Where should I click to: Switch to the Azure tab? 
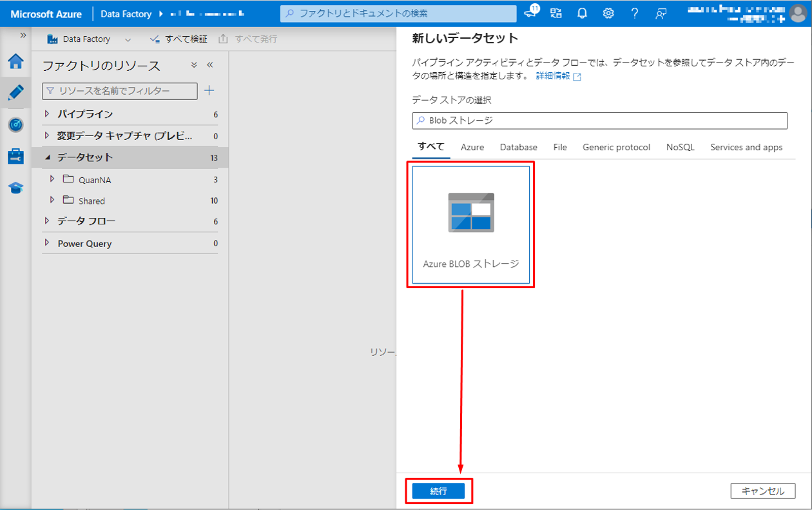pyautogui.click(x=472, y=147)
